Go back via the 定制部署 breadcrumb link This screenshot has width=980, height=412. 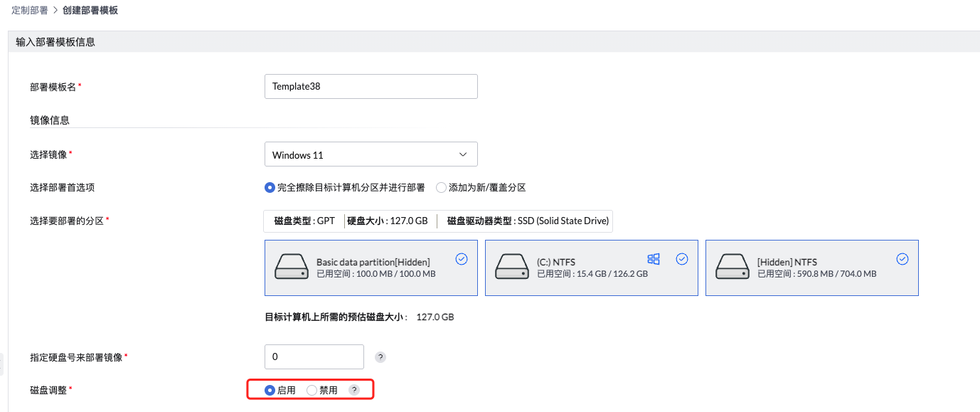(30, 10)
